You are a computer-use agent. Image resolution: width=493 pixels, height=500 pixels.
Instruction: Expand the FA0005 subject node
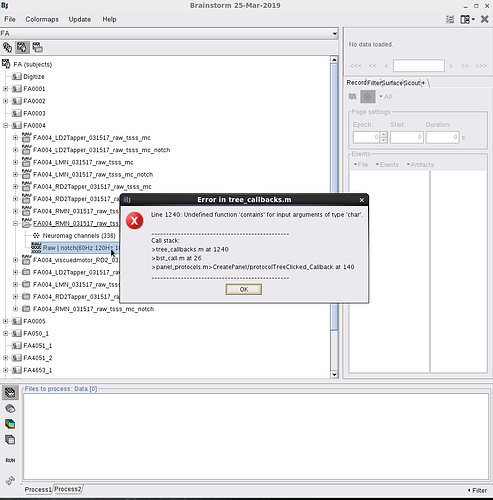5,321
